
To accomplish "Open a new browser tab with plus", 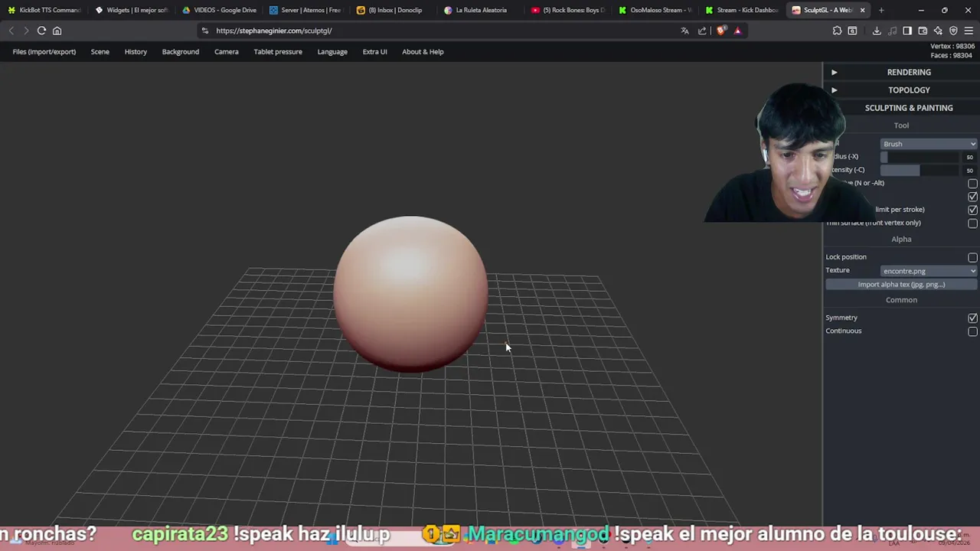I will click(x=881, y=10).
